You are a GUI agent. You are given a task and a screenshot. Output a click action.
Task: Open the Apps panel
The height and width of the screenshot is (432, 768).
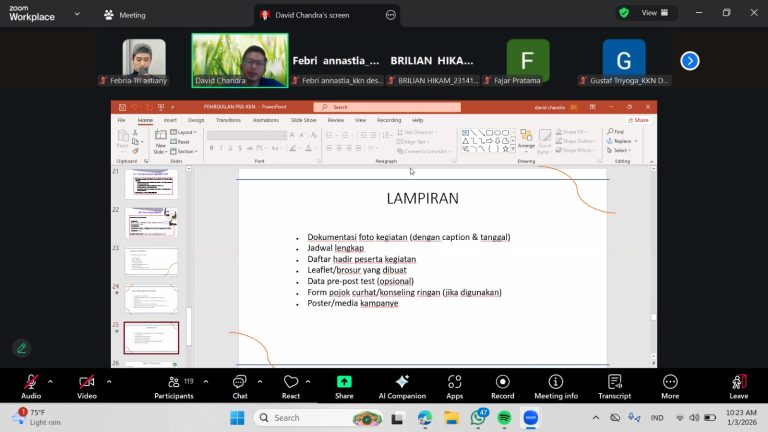pos(454,386)
